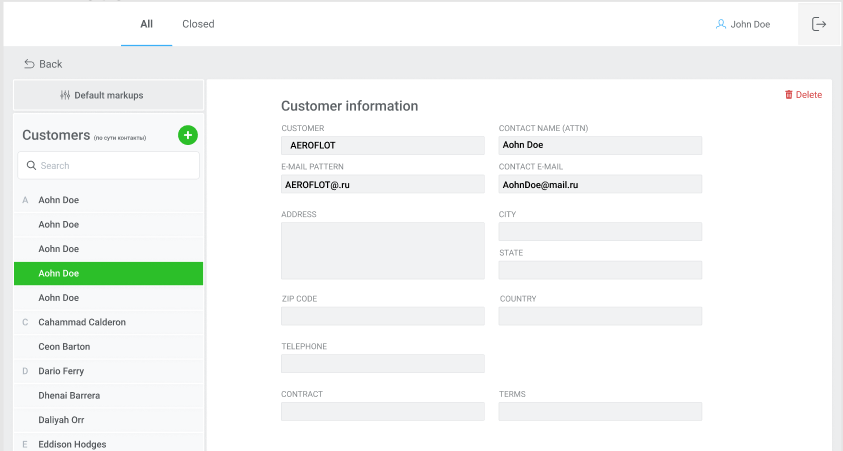Select Dhenai Barrera in customers list
Screen dimensions: 843x451
109,396
